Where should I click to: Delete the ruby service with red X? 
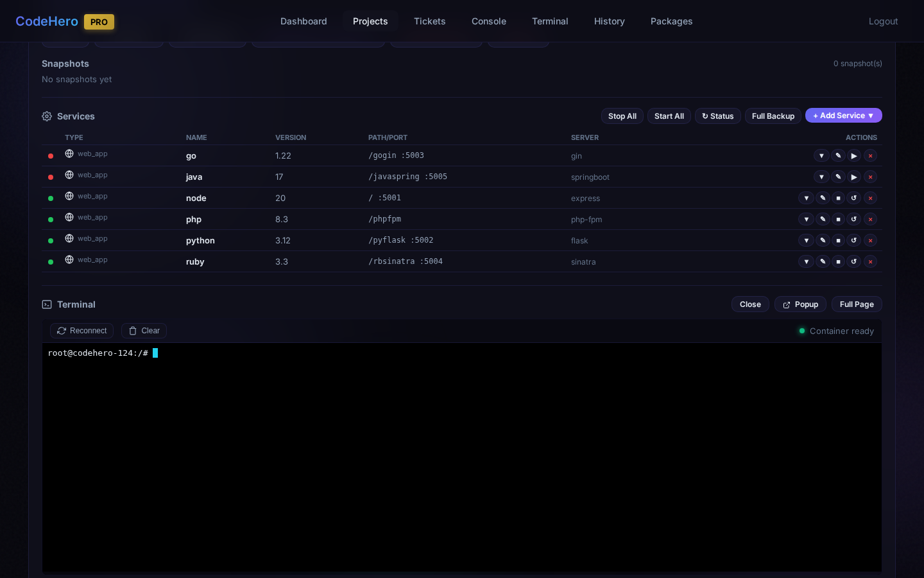coord(870,262)
